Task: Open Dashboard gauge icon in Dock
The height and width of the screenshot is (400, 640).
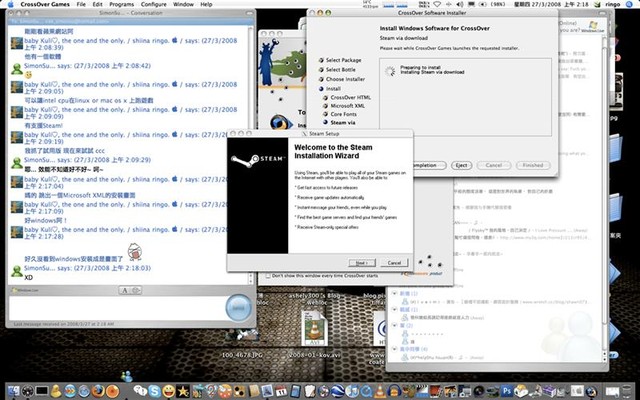Action: pos(27,391)
